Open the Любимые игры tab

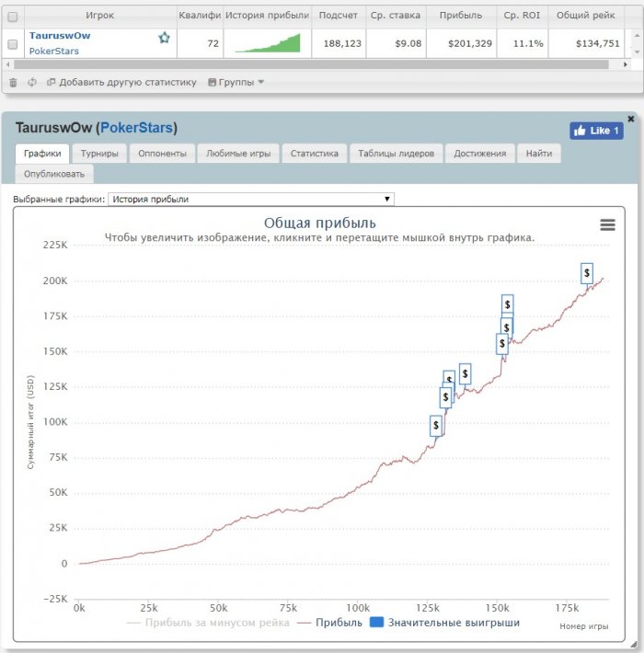pos(238,154)
